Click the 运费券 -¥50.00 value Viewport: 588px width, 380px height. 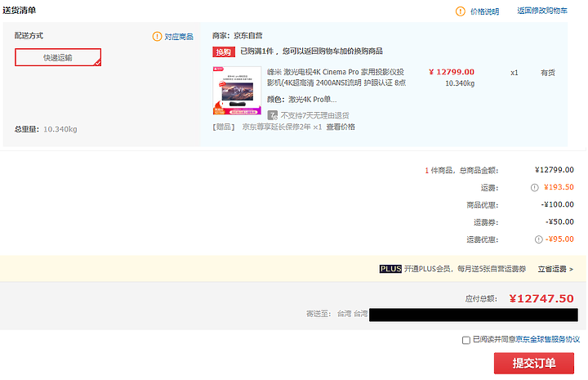click(x=559, y=221)
